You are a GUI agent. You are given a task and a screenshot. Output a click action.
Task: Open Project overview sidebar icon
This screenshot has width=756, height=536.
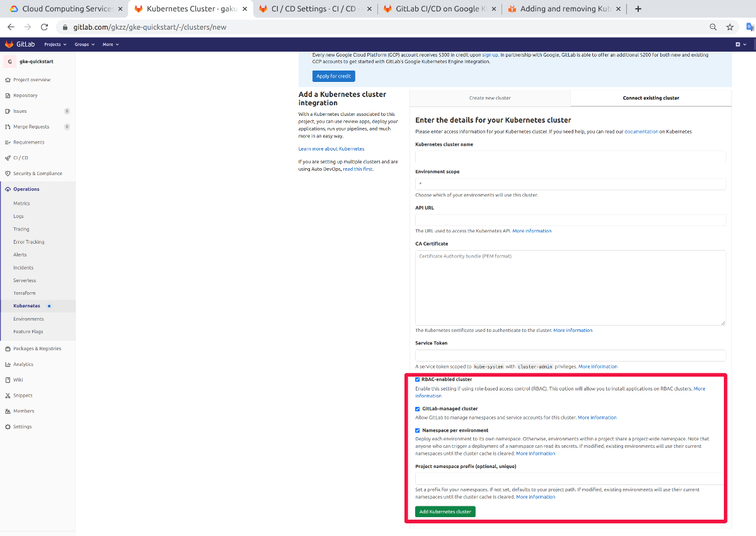pyautogui.click(x=8, y=80)
